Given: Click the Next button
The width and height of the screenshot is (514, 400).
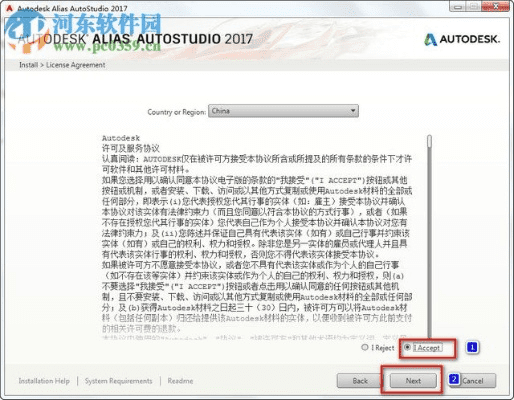Looking at the screenshot, I should click(x=413, y=381).
